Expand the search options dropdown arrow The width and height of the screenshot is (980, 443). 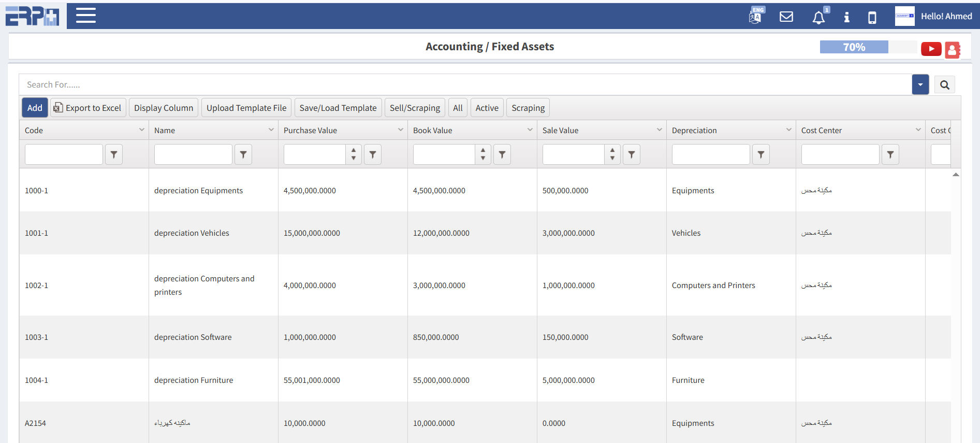[920, 85]
